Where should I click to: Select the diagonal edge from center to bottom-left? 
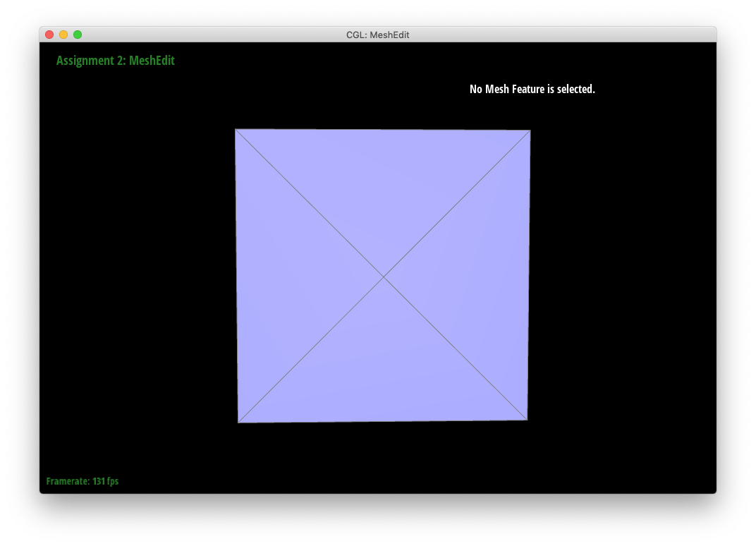pos(311,350)
